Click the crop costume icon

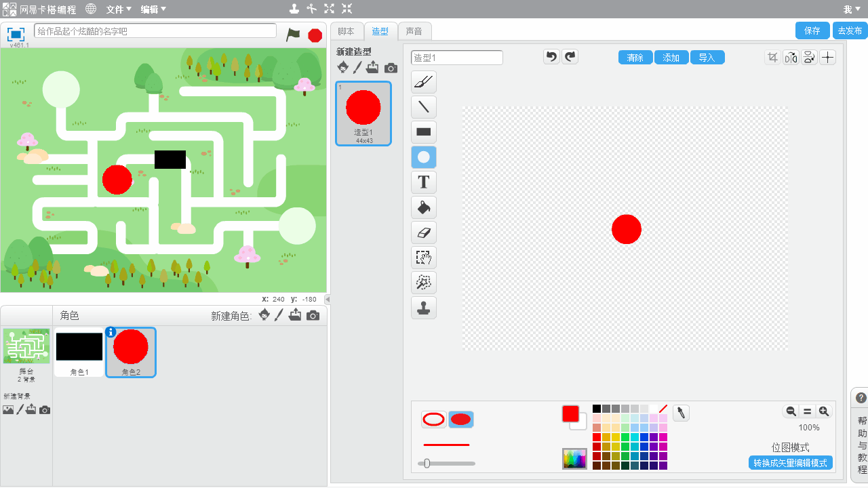pos(772,58)
